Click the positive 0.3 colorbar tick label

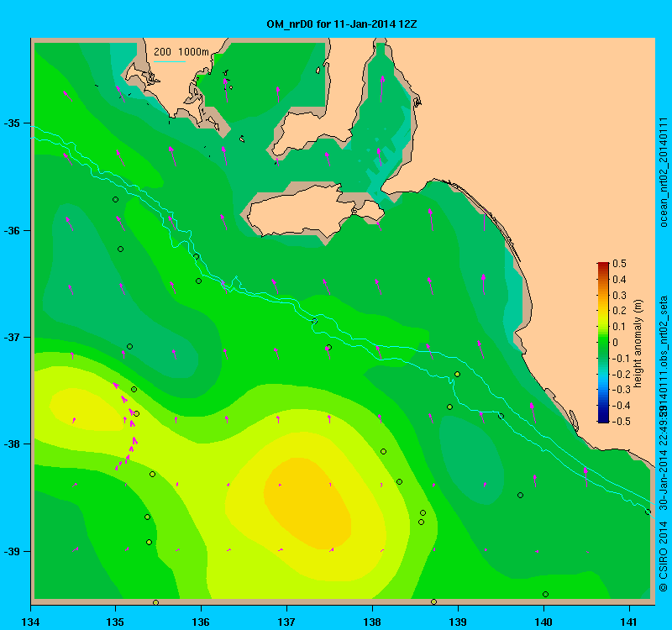(619, 296)
